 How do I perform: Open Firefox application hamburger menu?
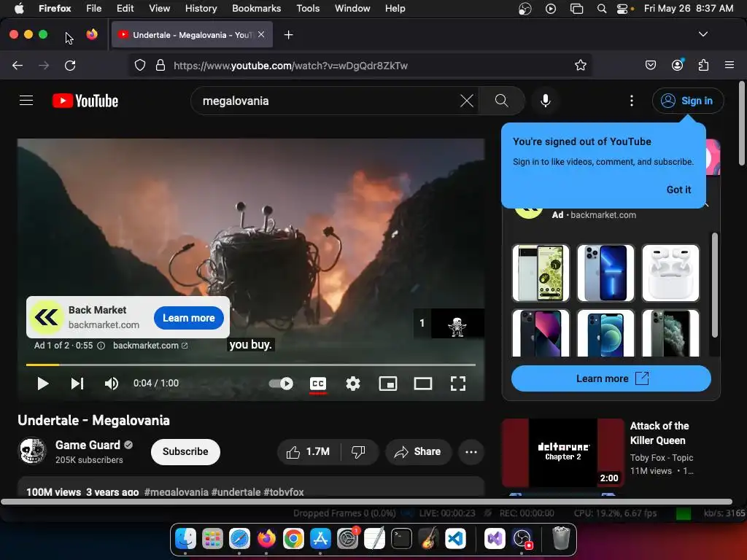coord(729,65)
